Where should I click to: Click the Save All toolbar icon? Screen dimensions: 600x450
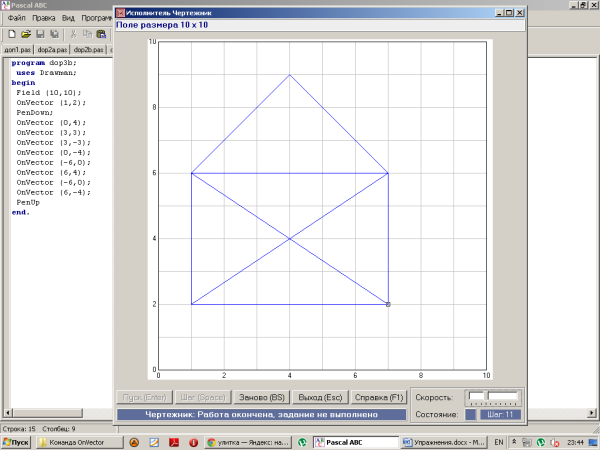54,33
